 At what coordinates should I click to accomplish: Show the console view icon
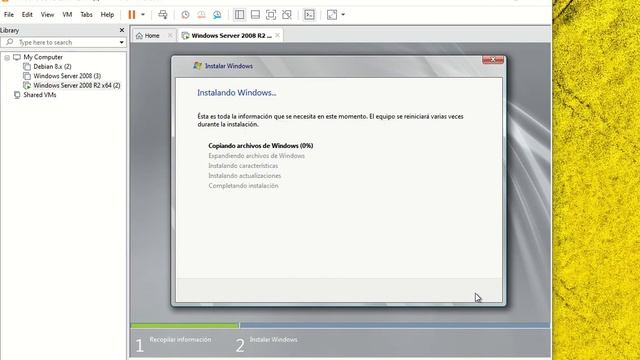(x=309, y=15)
